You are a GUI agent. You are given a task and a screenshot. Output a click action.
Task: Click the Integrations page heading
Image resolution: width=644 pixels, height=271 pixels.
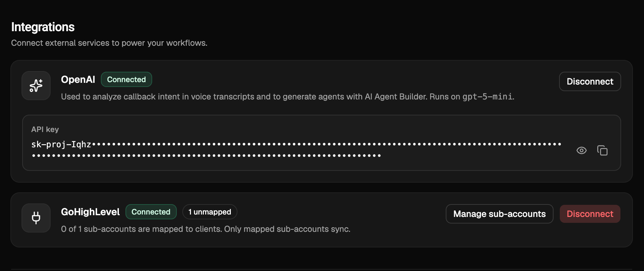point(43,27)
